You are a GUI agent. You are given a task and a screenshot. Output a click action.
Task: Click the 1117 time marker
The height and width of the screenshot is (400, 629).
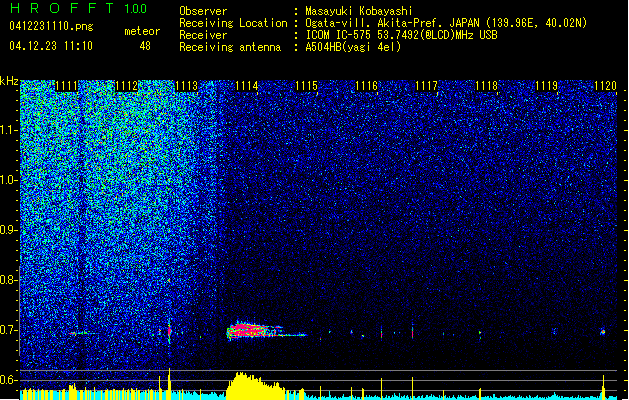tap(426, 86)
